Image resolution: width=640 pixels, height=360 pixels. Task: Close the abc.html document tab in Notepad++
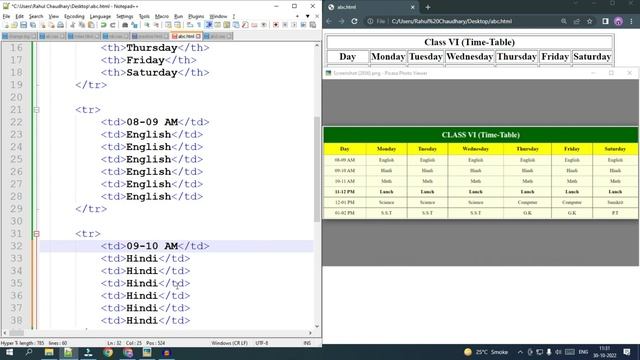(x=198, y=36)
